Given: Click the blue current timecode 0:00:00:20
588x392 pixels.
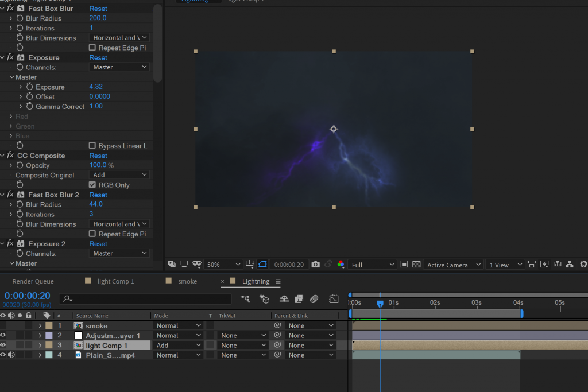Looking at the screenshot, I should click(x=28, y=296).
